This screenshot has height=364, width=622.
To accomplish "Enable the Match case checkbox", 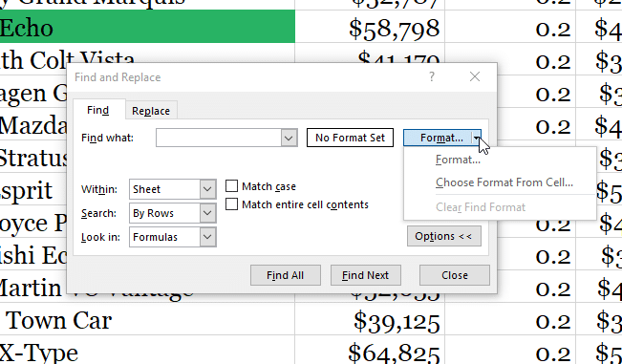I will click(x=231, y=186).
